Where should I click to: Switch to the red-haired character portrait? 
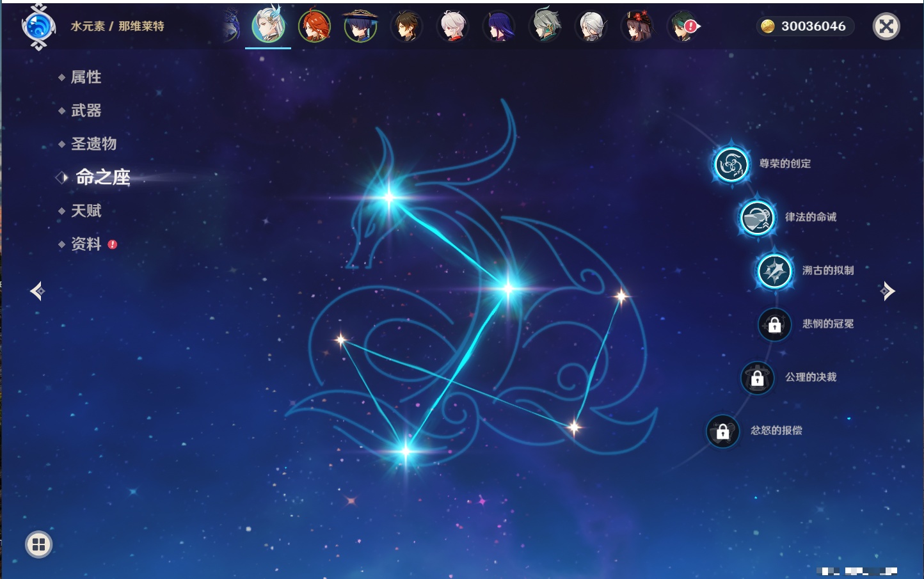click(x=314, y=27)
